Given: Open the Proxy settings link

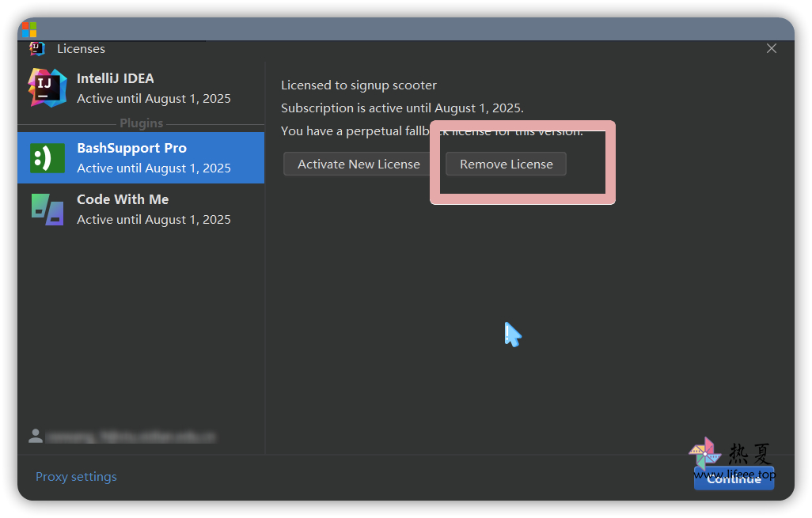Looking at the screenshot, I should (76, 477).
